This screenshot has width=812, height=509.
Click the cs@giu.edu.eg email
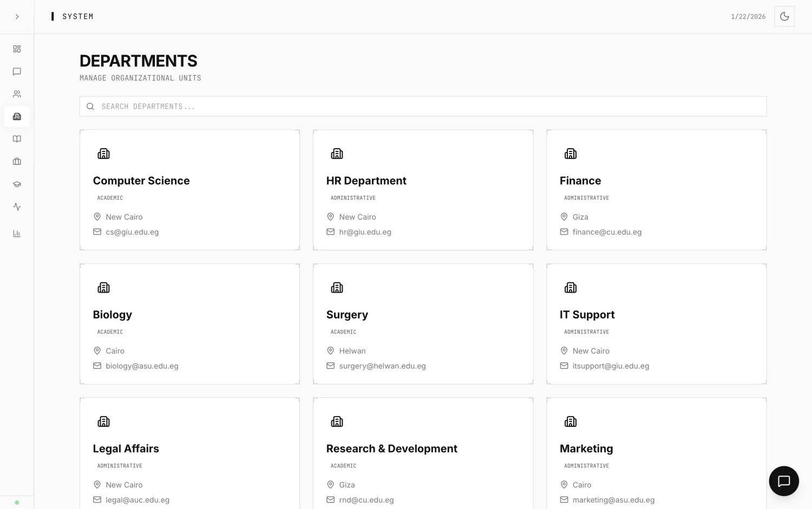tap(132, 232)
